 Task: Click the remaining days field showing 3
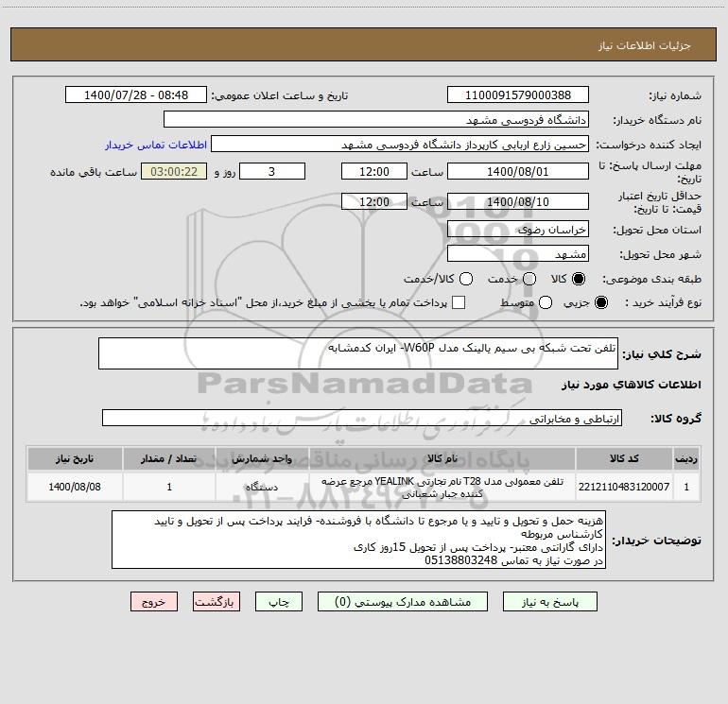tap(272, 172)
